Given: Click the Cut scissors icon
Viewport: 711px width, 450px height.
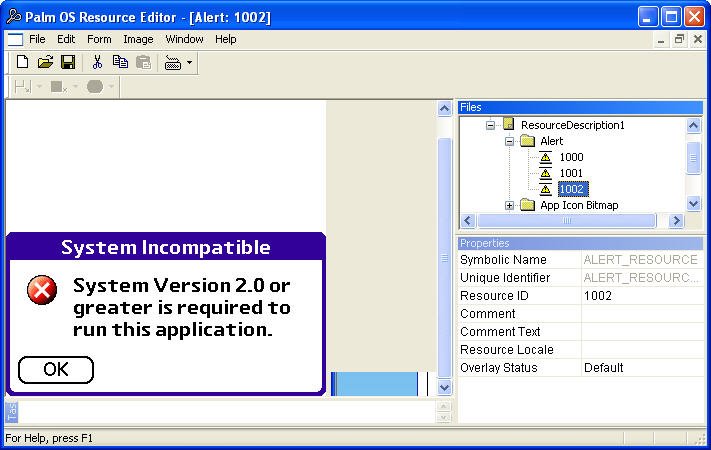Looking at the screenshot, I should point(97,62).
